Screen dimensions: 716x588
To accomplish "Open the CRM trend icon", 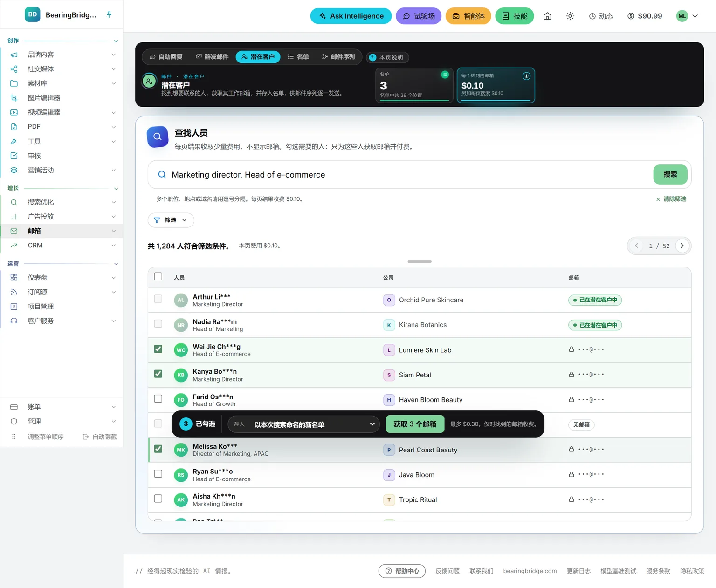I will [14, 246].
